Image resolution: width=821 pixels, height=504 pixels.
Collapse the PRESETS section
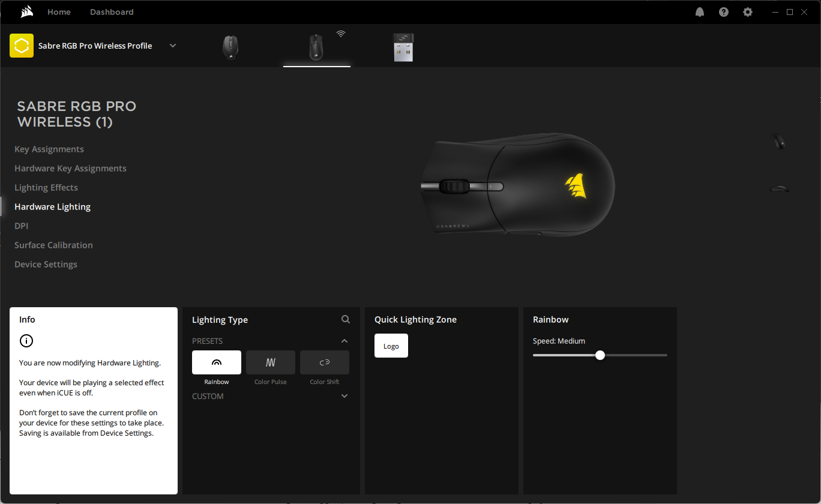[344, 341]
